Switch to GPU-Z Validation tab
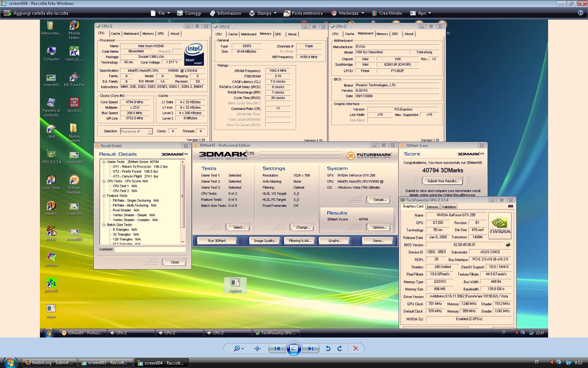This screenshot has width=588, height=368. [x=449, y=207]
